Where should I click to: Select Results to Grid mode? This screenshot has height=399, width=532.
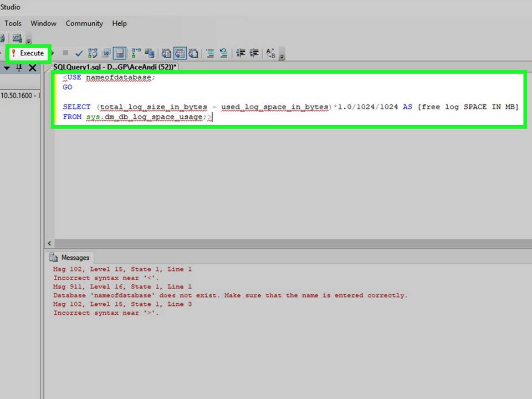click(180, 53)
